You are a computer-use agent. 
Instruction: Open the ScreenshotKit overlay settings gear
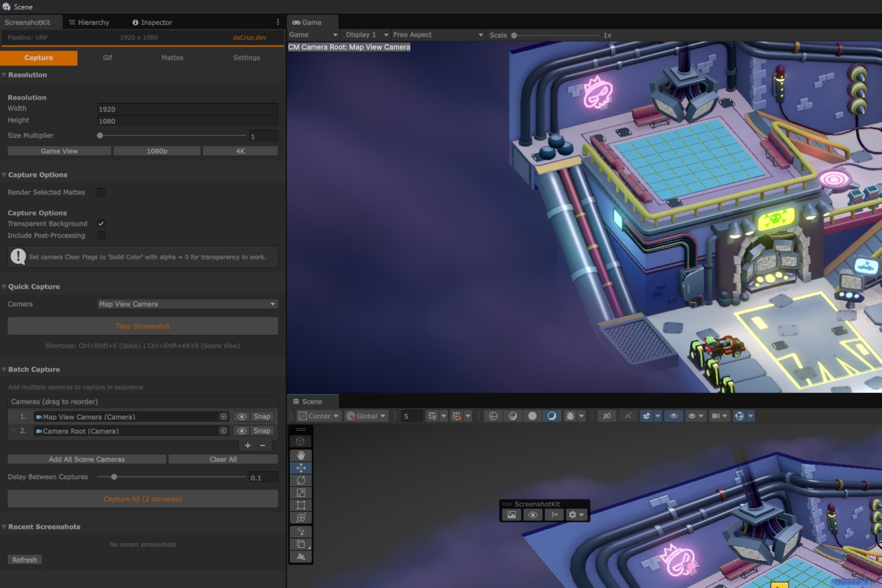coord(573,515)
